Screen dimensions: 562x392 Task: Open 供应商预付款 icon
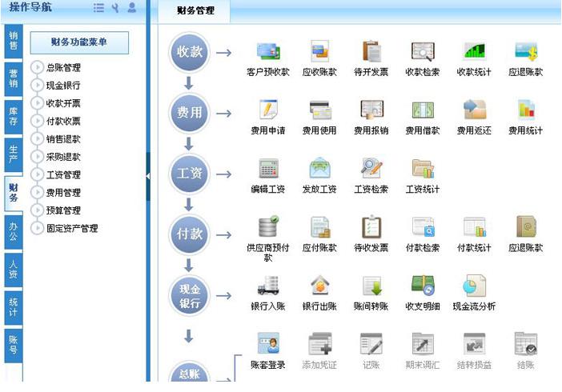click(x=267, y=227)
